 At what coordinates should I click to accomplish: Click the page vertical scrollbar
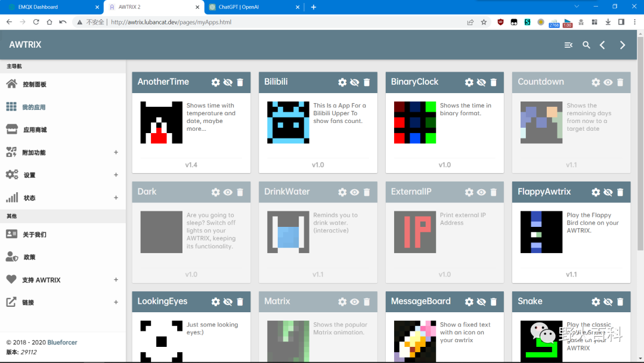coord(640,143)
